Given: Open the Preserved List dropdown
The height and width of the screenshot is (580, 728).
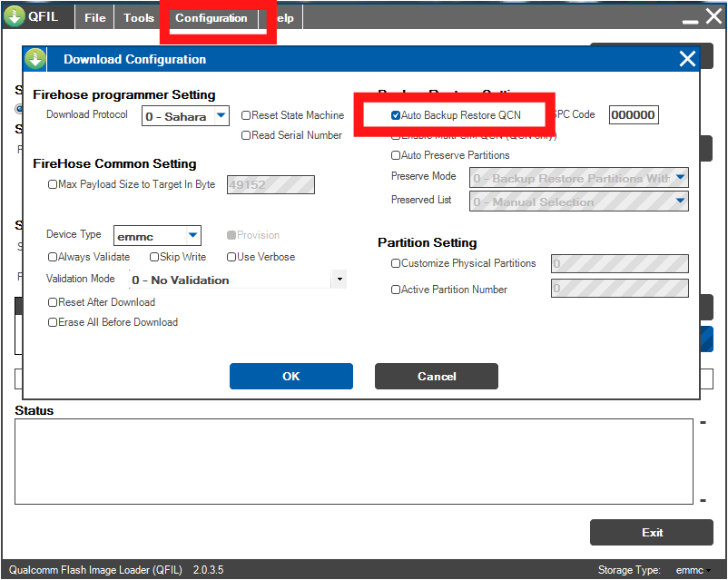Looking at the screenshot, I should tap(578, 202).
